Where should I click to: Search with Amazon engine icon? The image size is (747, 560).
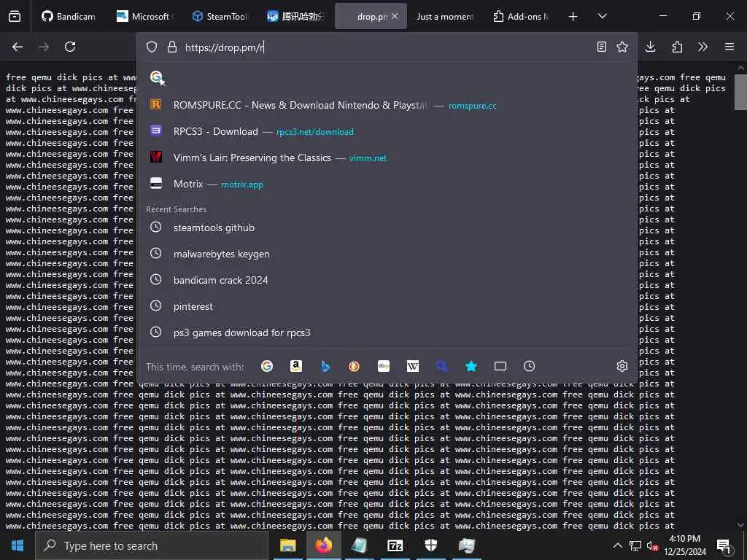(296, 366)
